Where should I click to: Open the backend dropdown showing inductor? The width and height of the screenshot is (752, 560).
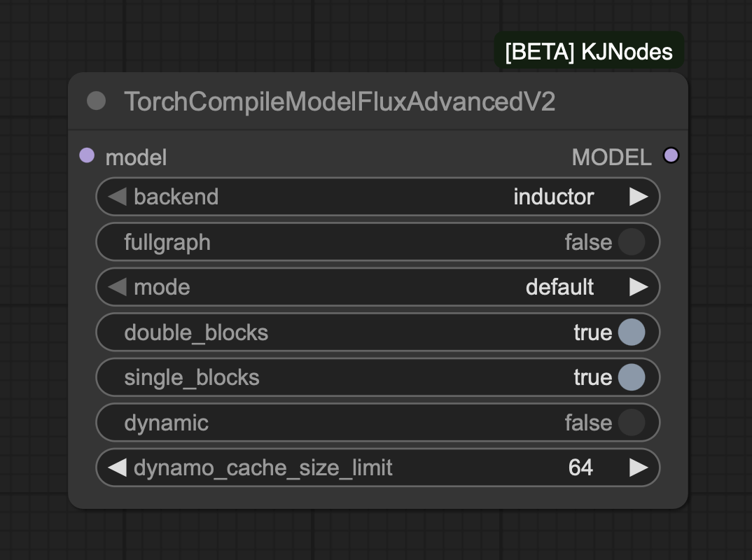tap(553, 197)
